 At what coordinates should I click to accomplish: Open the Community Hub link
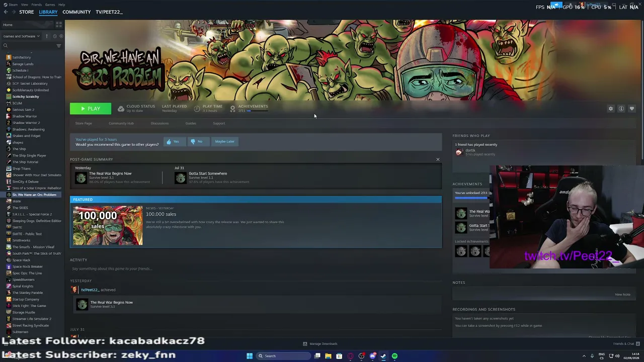pyautogui.click(x=121, y=123)
